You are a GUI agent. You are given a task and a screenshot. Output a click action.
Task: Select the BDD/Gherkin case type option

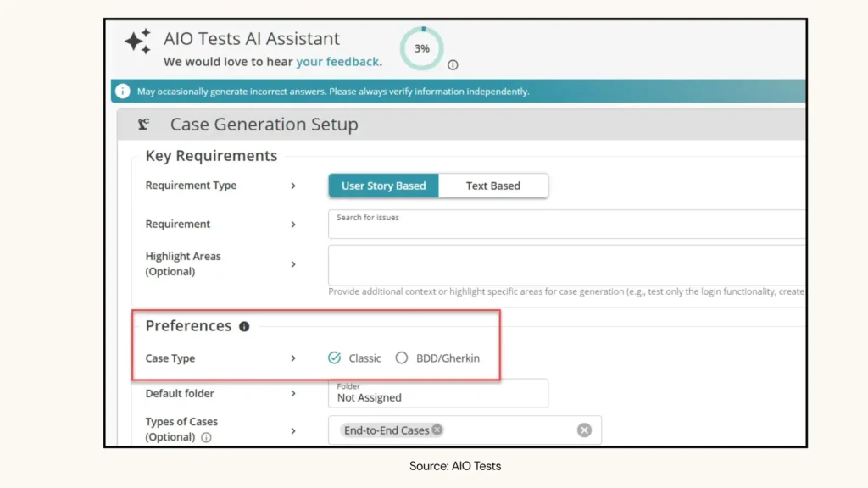(401, 358)
